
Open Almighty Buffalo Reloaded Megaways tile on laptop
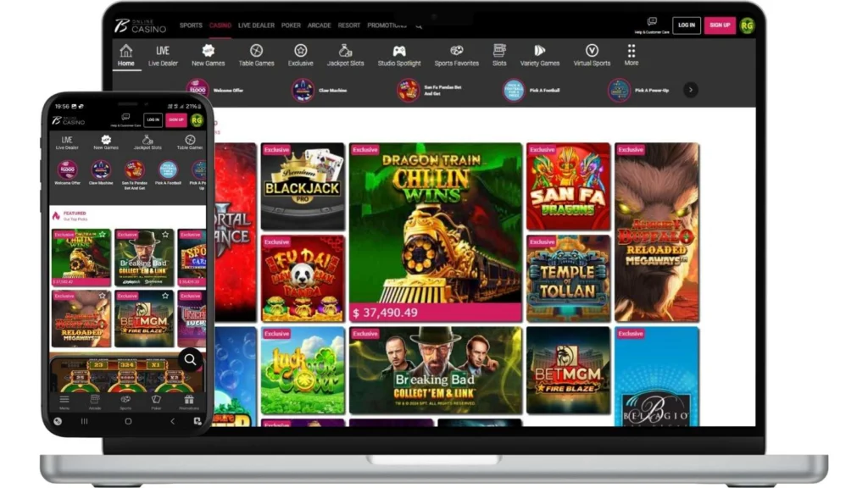(x=657, y=232)
